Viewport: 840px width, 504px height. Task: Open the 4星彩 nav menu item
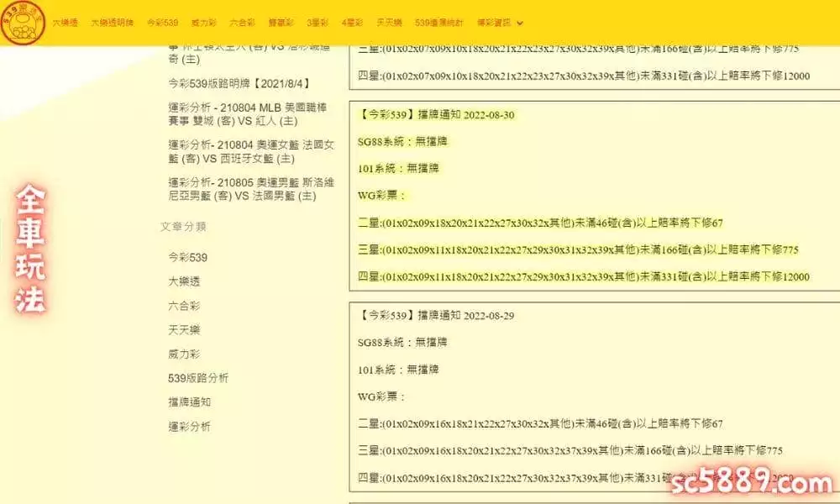352,23
